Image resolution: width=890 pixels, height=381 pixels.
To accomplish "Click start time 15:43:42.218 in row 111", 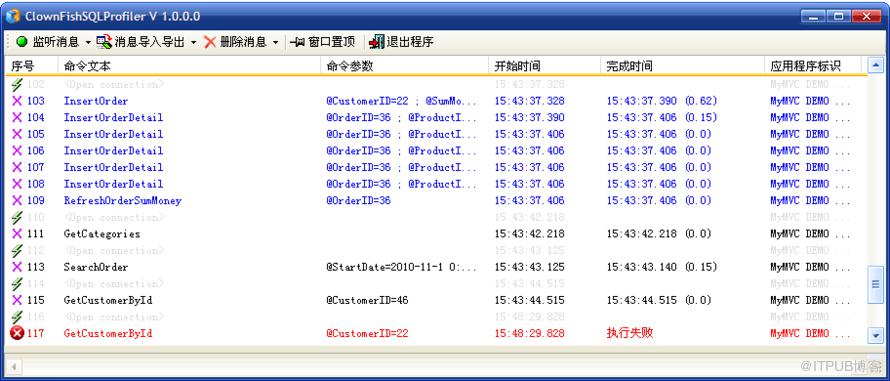I will click(x=530, y=233).
